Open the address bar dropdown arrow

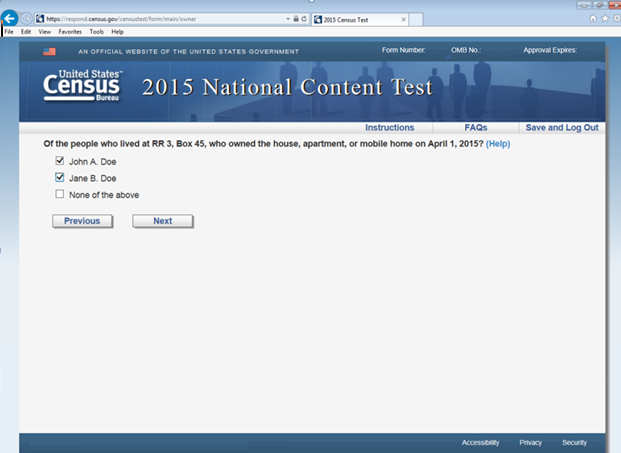point(288,19)
